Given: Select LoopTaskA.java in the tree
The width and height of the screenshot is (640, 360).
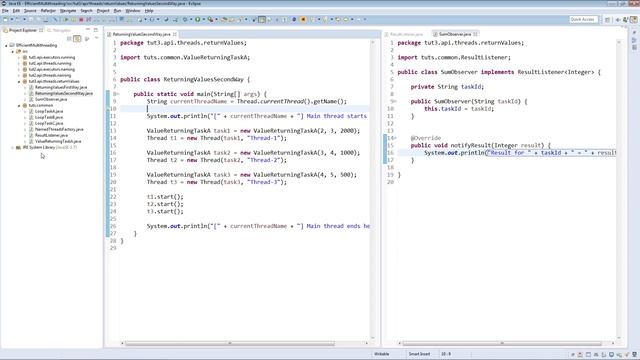Looking at the screenshot, I should click(49, 111).
